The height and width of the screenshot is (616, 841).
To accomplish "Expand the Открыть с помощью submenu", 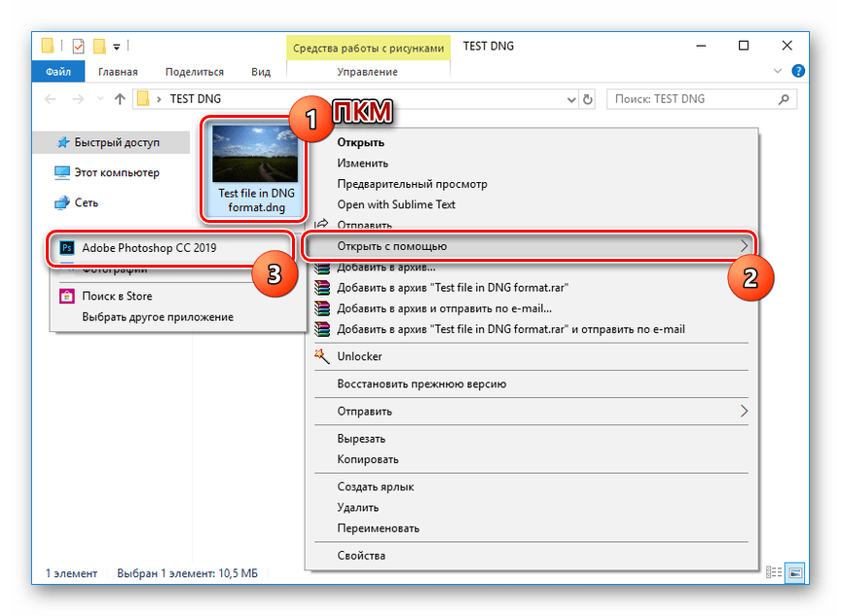I will point(530,246).
